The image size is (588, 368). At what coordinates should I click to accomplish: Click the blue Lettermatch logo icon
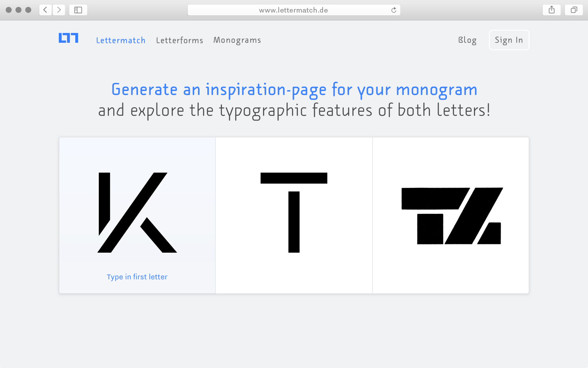click(x=69, y=38)
